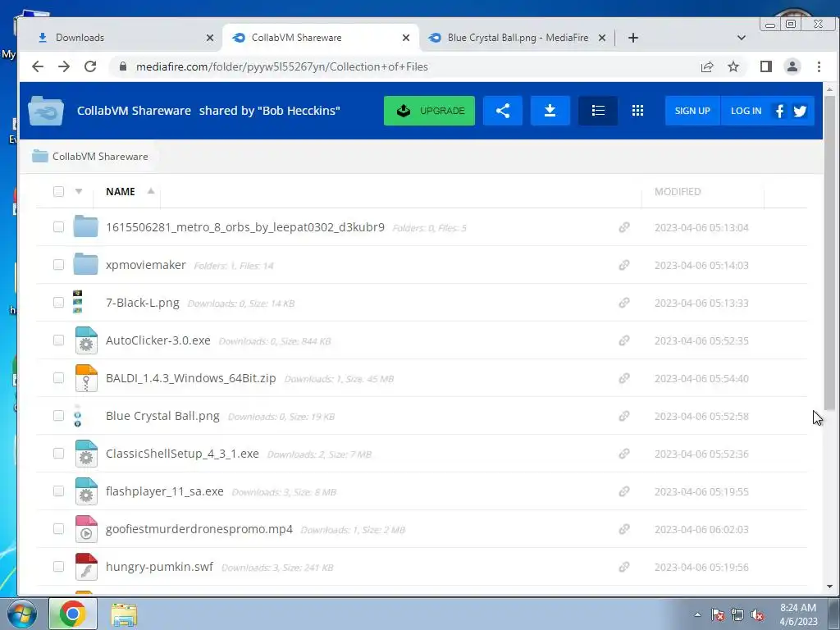This screenshot has height=630, width=840.
Task: Copy link for BALDI_1.4.3_Windows_64Bit.zip
Action: 624,378
